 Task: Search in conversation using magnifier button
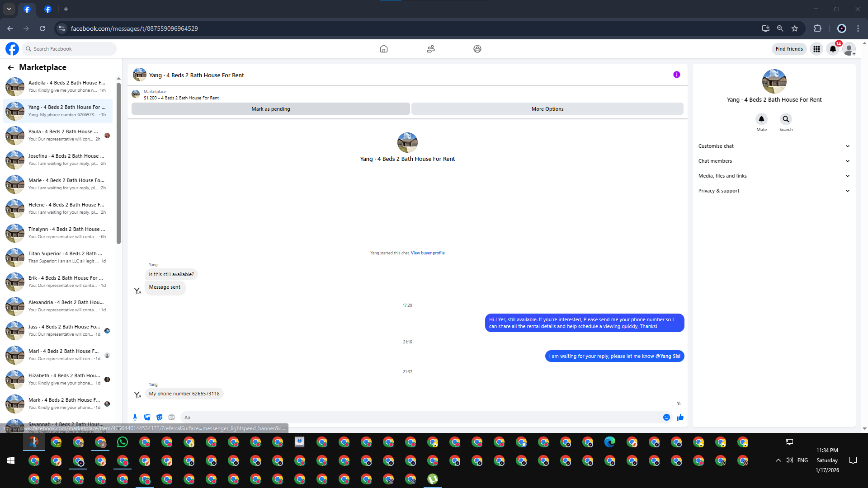[x=786, y=119]
